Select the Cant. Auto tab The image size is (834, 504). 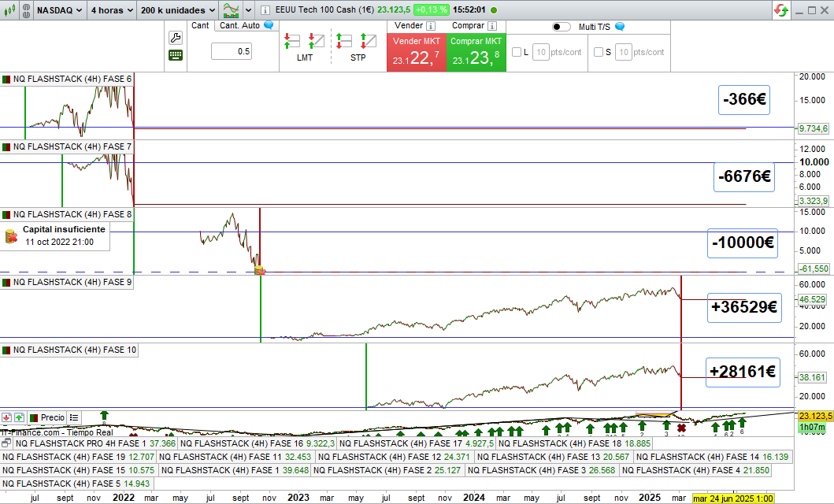click(240, 25)
